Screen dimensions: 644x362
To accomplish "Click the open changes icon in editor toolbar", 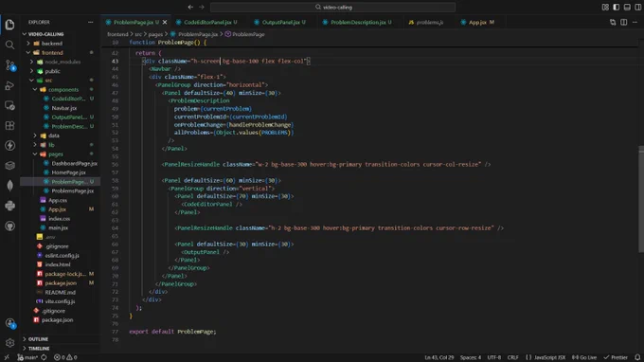I will [x=613, y=22].
